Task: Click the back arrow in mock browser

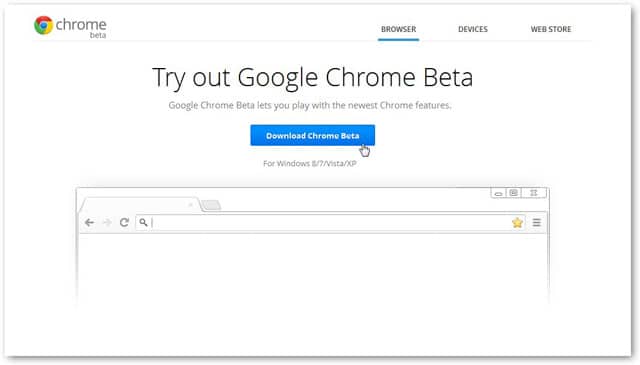Action: pyautogui.click(x=89, y=223)
